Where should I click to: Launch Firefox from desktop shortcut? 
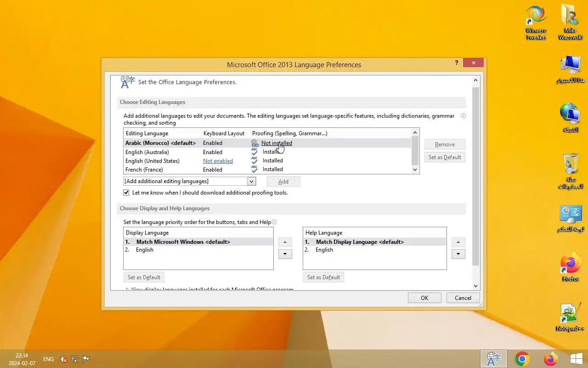point(571,267)
